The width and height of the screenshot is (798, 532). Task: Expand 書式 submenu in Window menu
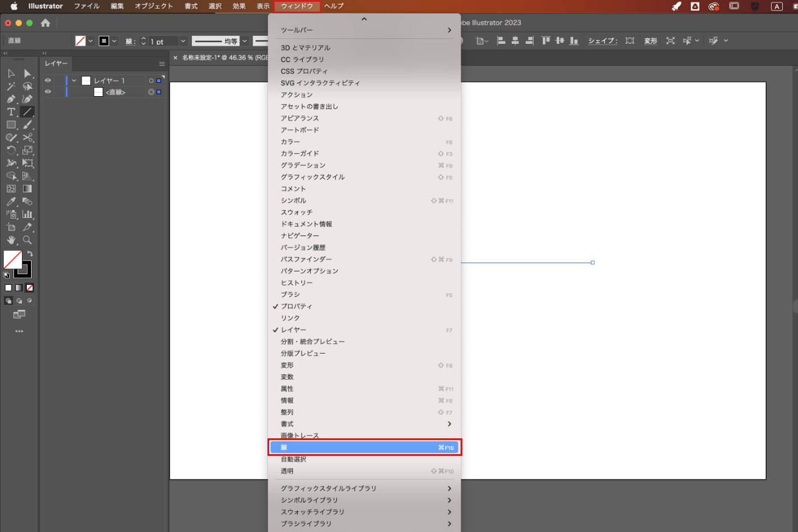tap(364, 424)
